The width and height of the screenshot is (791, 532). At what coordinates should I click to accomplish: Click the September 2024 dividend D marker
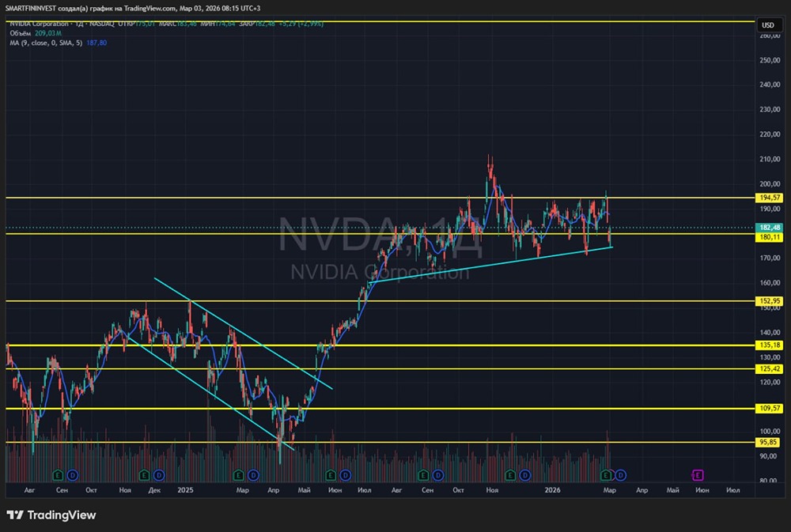click(73, 475)
